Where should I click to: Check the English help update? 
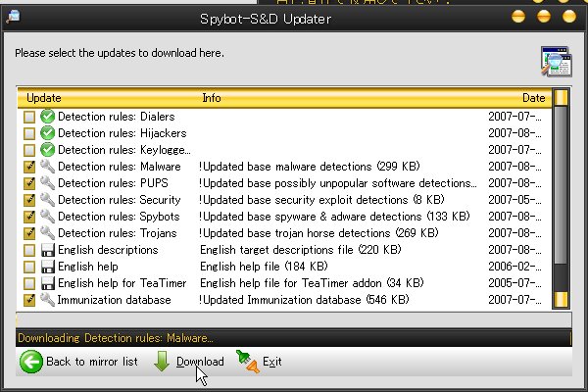pos(29,267)
